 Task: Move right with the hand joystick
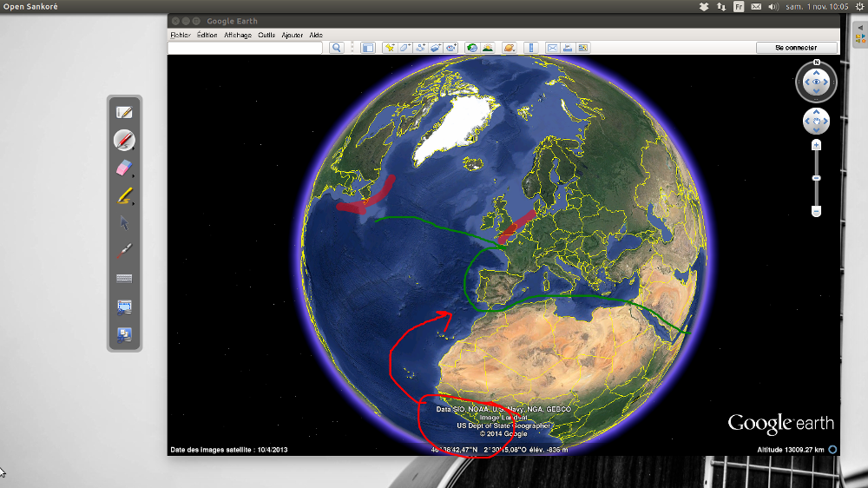(825, 121)
